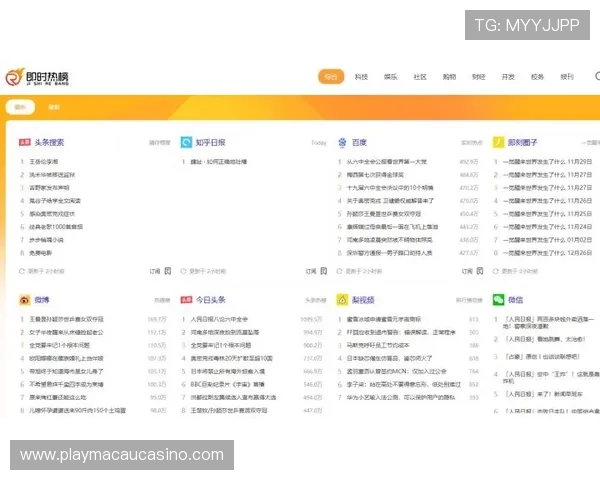Go to the 财经 tab
600x480 pixels.
point(478,77)
